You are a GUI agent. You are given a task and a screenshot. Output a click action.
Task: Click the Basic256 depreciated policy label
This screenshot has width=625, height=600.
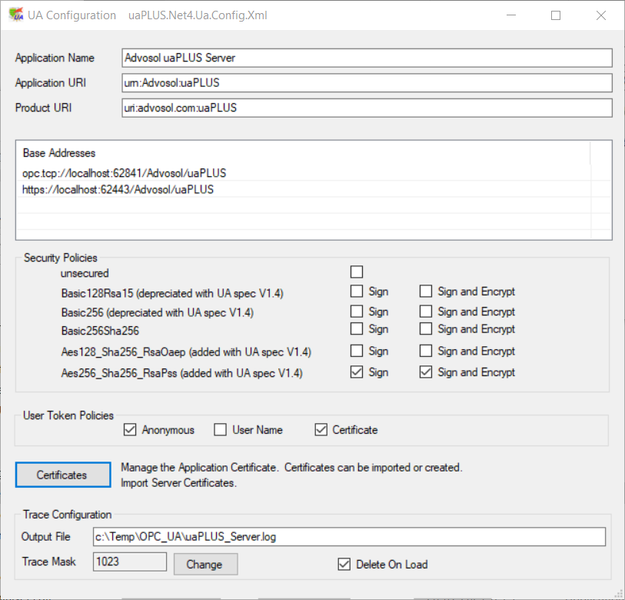pos(157,313)
